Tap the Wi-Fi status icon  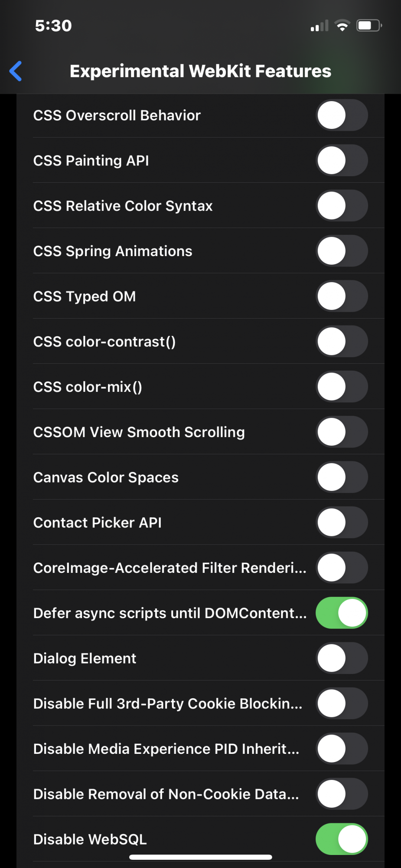click(x=342, y=26)
